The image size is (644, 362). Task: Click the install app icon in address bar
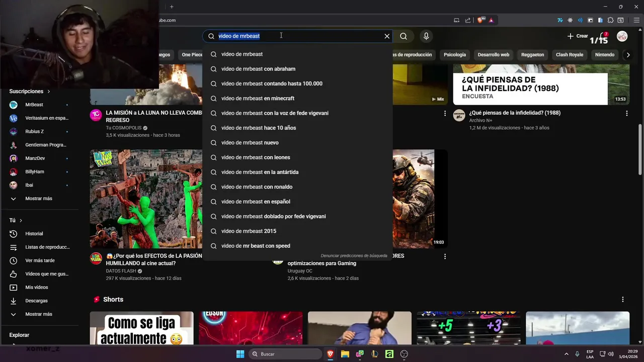click(456, 20)
